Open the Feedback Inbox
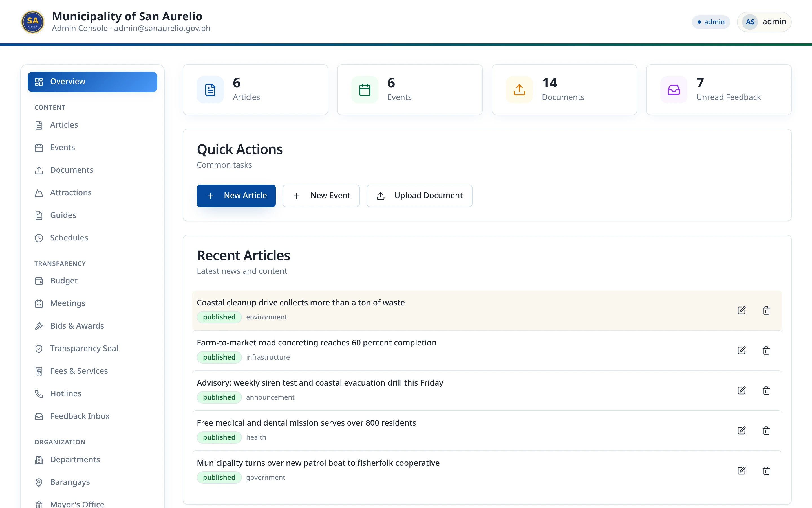Viewport: 812px width, 508px height. (92, 416)
